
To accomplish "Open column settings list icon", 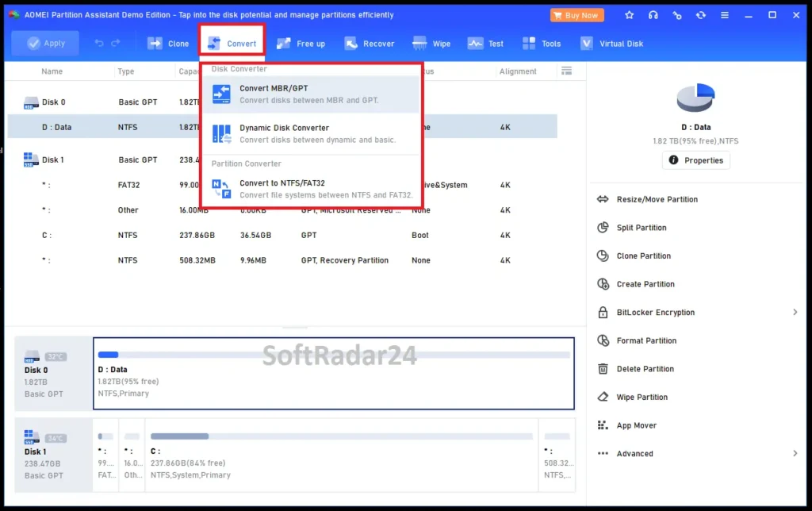I will (x=566, y=71).
